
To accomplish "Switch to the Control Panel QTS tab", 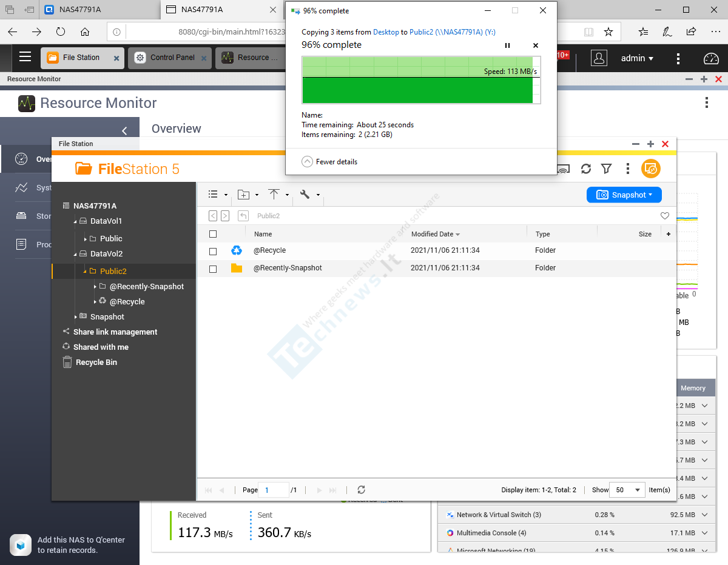I will [170, 58].
